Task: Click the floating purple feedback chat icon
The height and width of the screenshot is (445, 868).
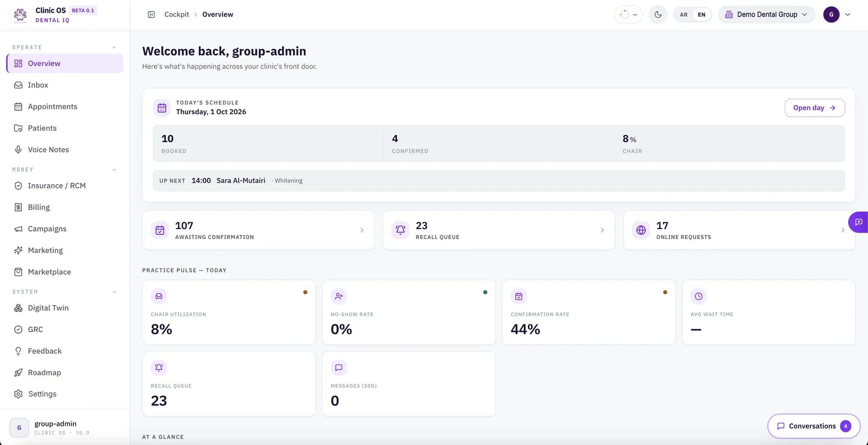Action: coord(858,222)
